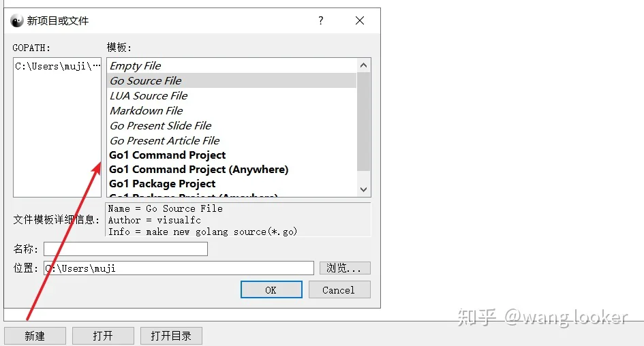
Task: Click the question mark help button
Action: pyautogui.click(x=321, y=20)
